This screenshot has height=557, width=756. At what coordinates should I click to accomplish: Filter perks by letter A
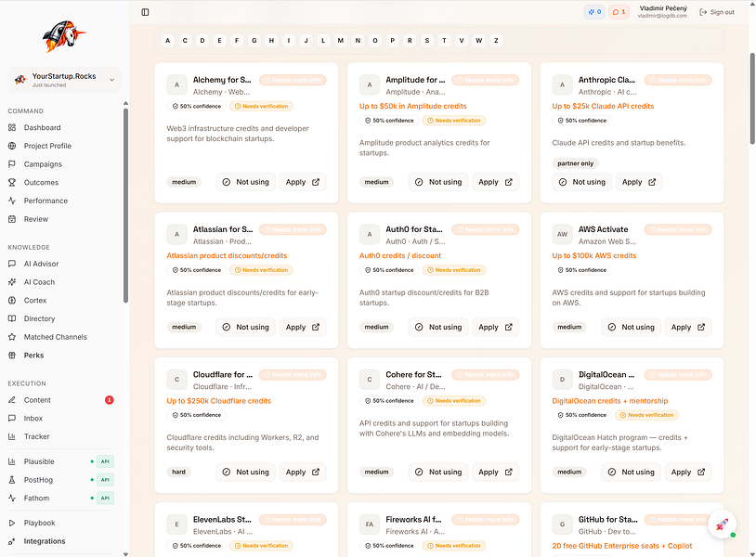pyautogui.click(x=168, y=41)
